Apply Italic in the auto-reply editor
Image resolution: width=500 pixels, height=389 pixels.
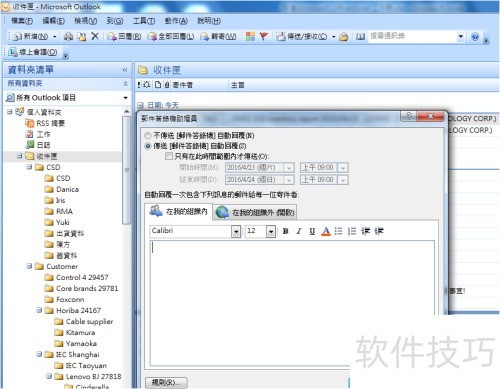(x=299, y=231)
